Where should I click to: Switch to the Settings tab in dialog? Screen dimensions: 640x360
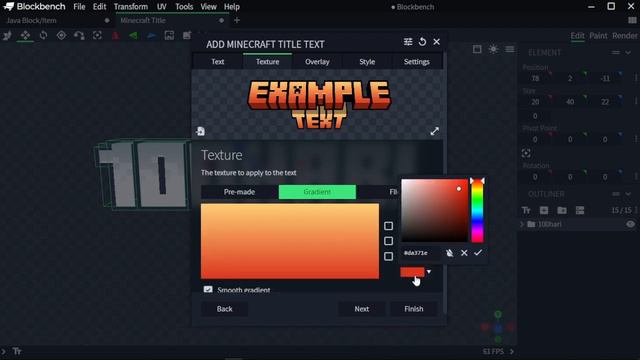(x=417, y=62)
